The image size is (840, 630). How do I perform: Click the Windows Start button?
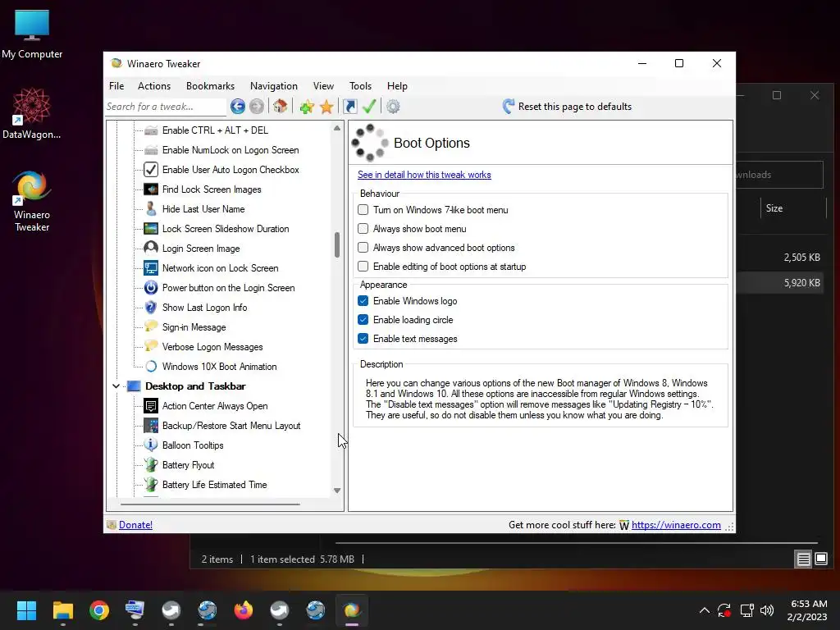pos(26,610)
